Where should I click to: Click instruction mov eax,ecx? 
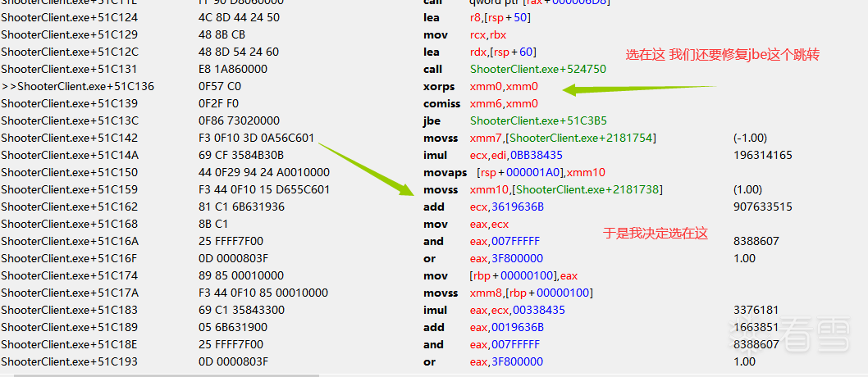click(465, 224)
